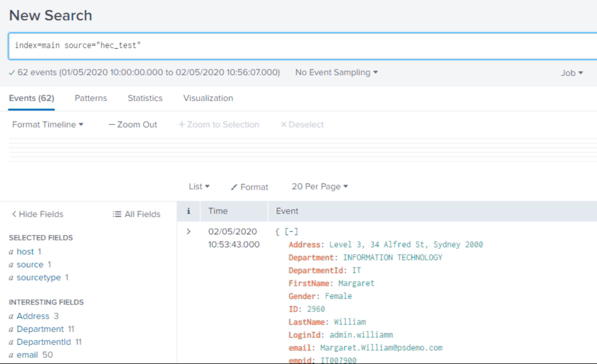
Task: Switch to the Events (62) tab
Action: click(x=32, y=98)
